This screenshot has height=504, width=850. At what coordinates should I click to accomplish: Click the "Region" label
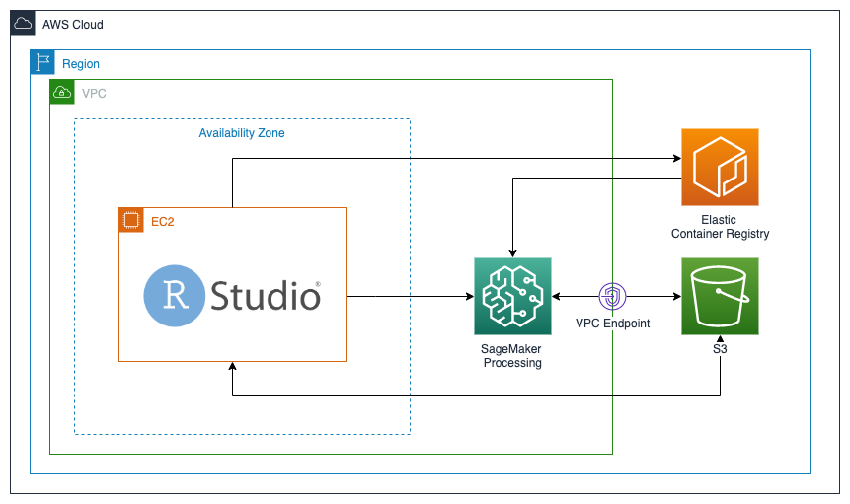[x=81, y=64]
